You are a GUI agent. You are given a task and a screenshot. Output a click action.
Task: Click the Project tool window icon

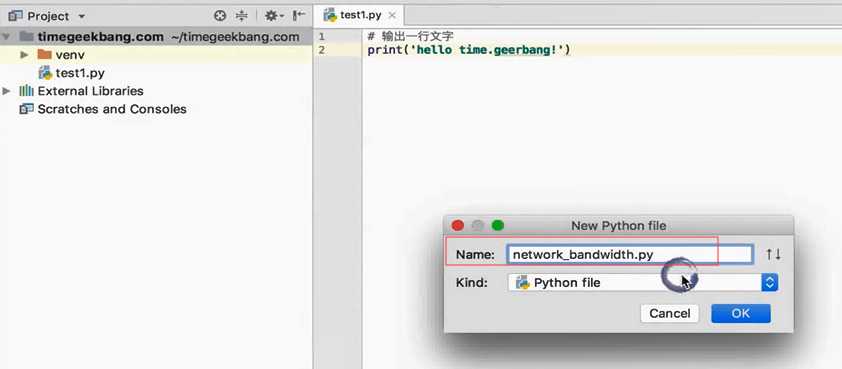16,16
